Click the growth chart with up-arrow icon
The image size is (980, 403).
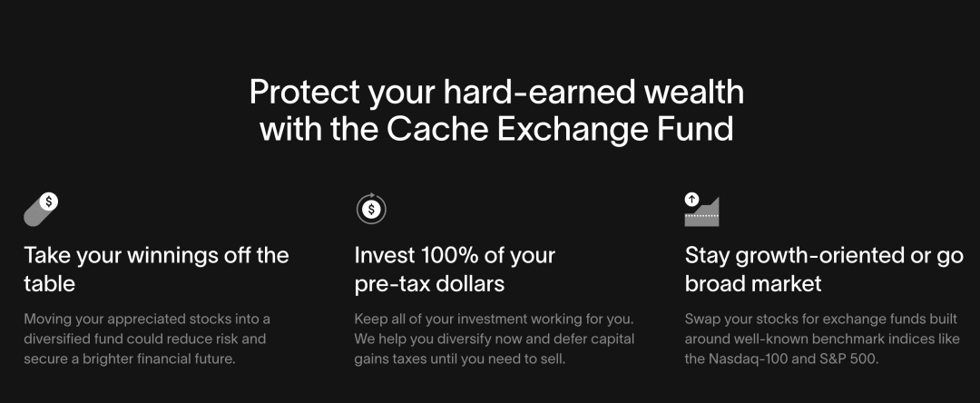[x=701, y=209]
